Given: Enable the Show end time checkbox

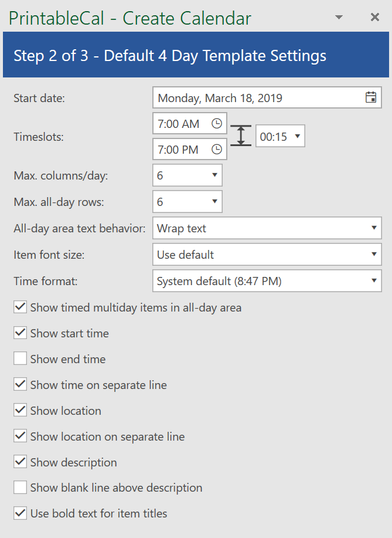Looking at the screenshot, I should 21,359.
